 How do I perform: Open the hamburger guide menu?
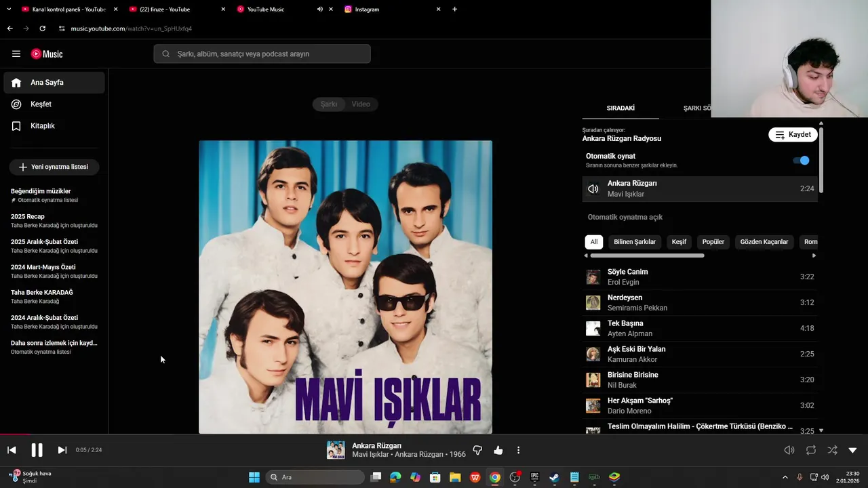click(x=16, y=54)
